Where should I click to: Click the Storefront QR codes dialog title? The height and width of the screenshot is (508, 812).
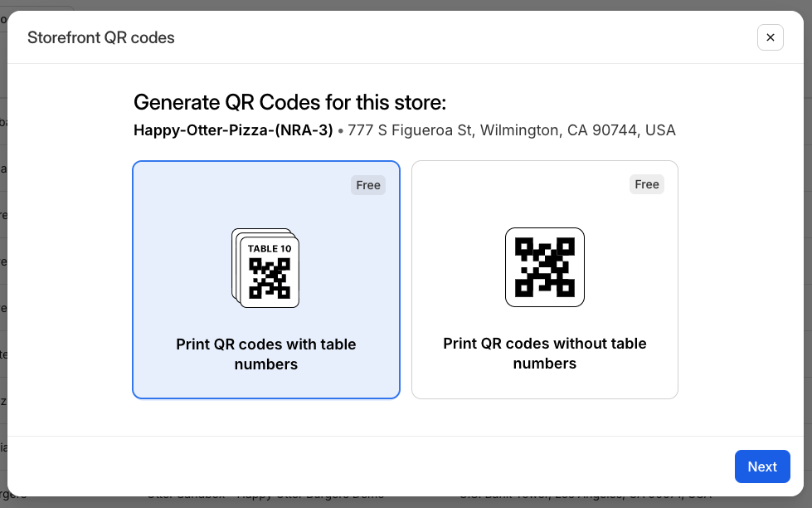101,37
